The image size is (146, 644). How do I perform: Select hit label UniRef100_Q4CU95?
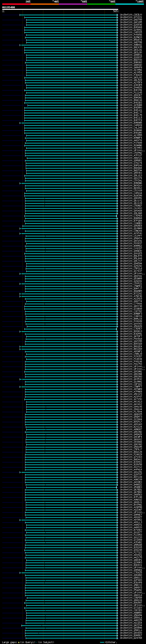click(x=131, y=22)
